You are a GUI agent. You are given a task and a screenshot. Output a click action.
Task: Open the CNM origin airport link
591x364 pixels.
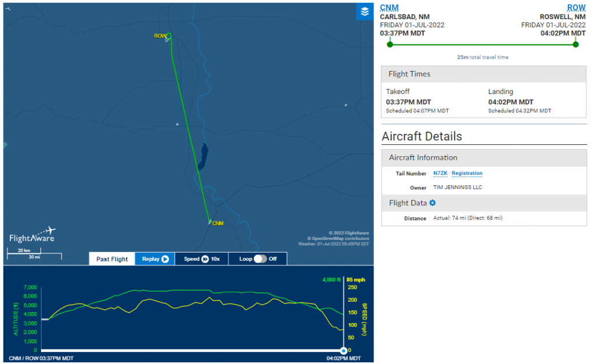[x=389, y=7]
